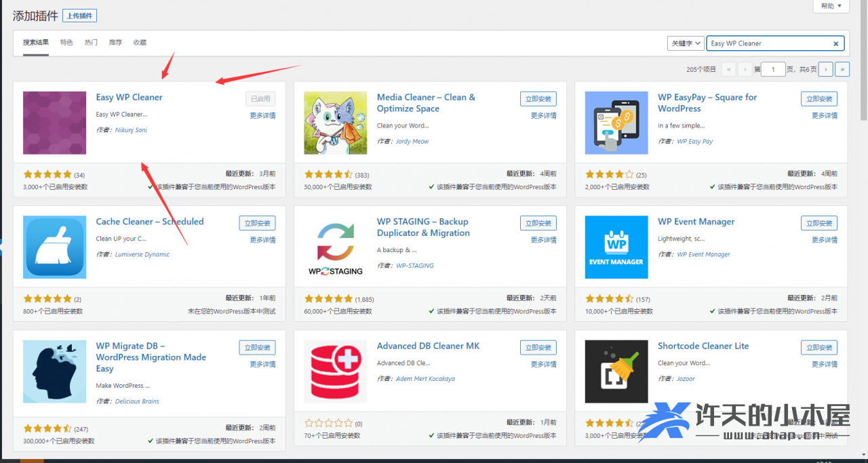
Task: Clear the plugin search field with the X
Action: coord(836,43)
